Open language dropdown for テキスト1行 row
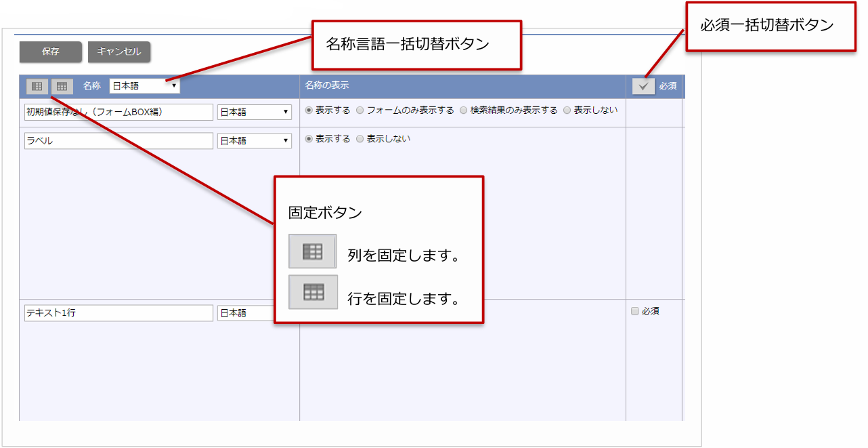 tap(246, 313)
